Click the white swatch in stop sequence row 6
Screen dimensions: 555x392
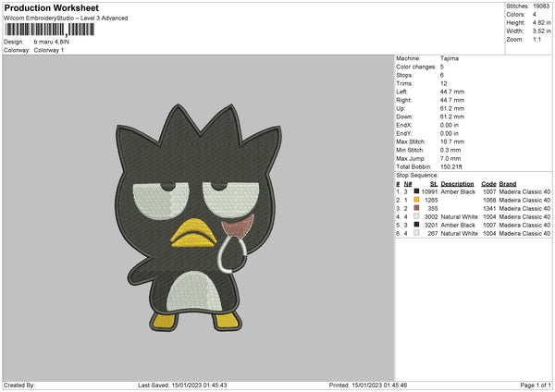pyautogui.click(x=416, y=233)
